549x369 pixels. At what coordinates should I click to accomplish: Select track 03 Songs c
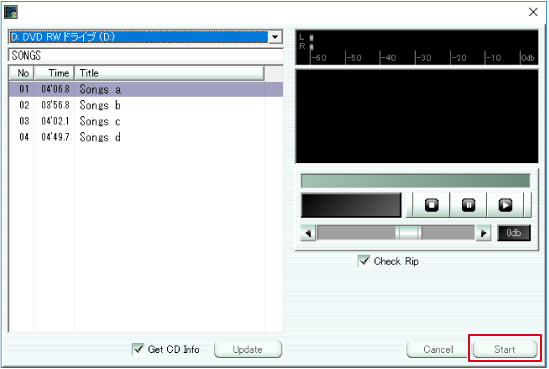tap(146, 121)
